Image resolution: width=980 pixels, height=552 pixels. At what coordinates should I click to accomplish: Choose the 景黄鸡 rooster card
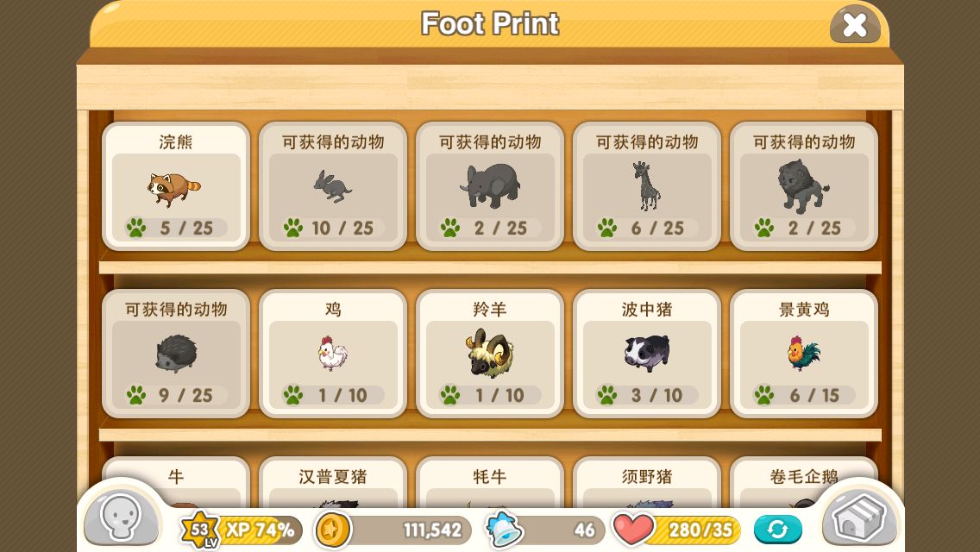(804, 354)
